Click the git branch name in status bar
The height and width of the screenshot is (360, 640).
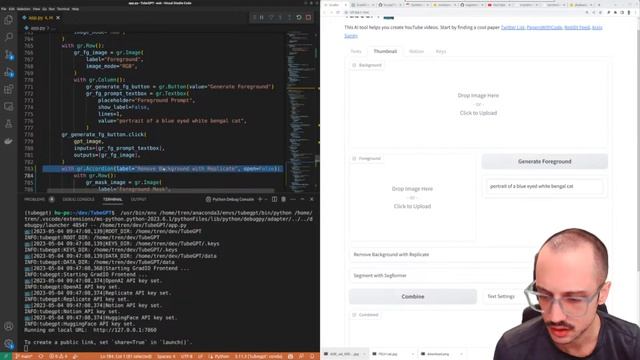pyautogui.click(x=23, y=356)
